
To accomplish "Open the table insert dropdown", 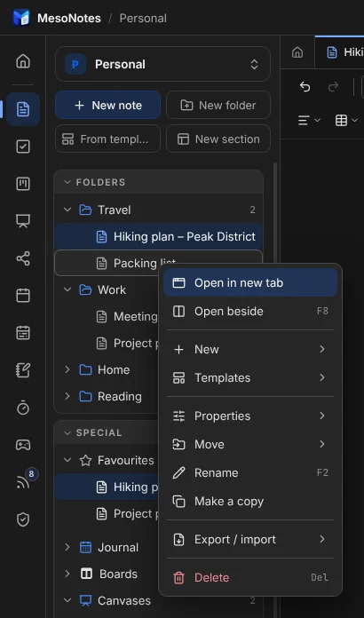I will tap(346, 121).
